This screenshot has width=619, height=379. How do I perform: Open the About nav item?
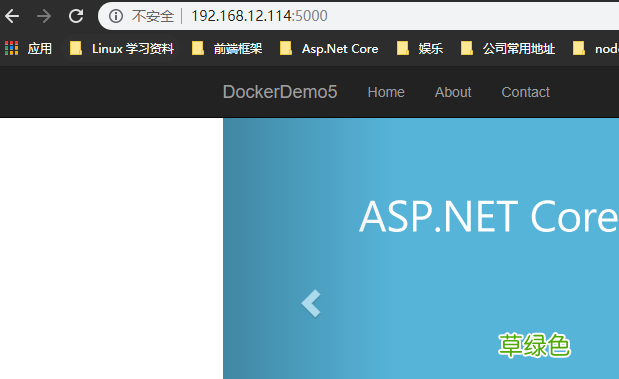453,92
